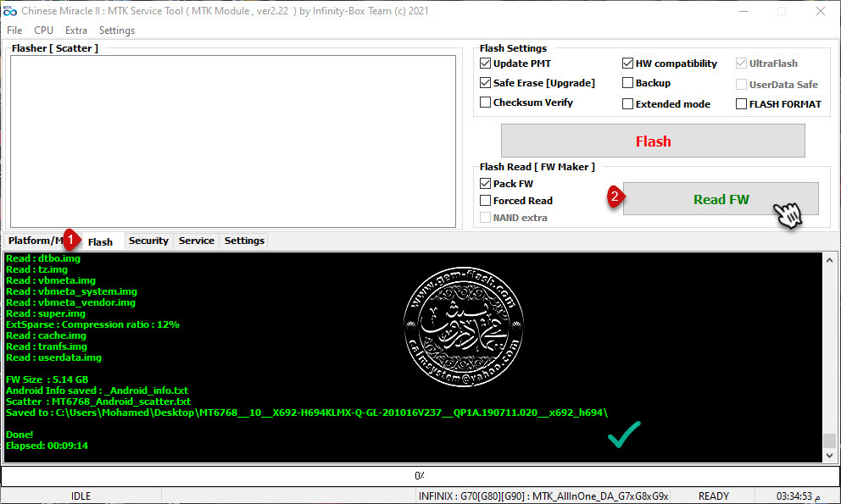Click the 'Read : tranfs.img' log line
Screen dimensions: 841x504
pos(46,346)
